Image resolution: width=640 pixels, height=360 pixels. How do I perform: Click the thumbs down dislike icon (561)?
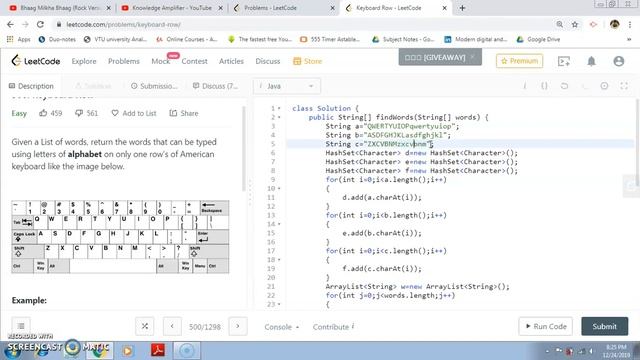tap(79, 113)
